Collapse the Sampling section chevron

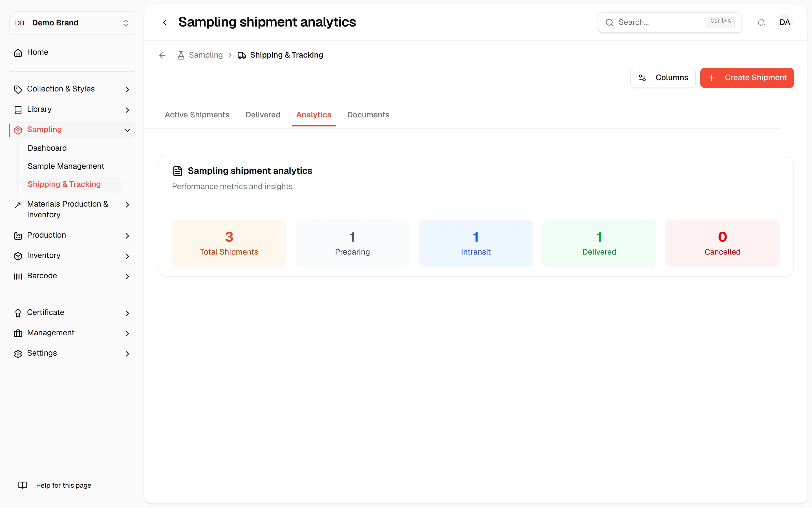point(127,130)
